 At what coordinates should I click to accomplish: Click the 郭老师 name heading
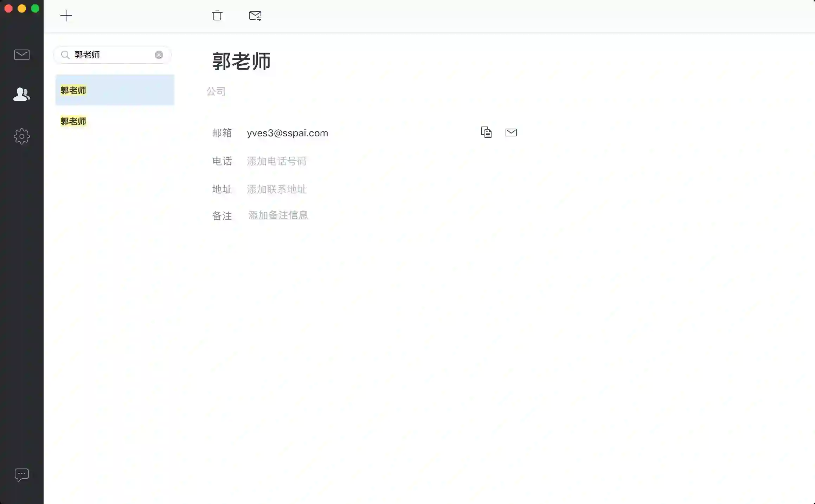click(241, 61)
